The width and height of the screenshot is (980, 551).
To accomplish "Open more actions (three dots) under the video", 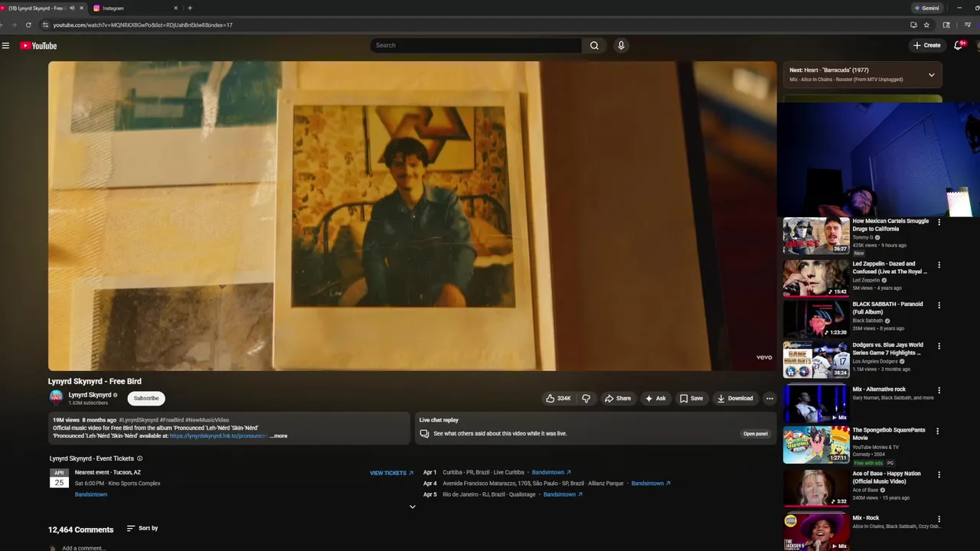I will (x=769, y=398).
